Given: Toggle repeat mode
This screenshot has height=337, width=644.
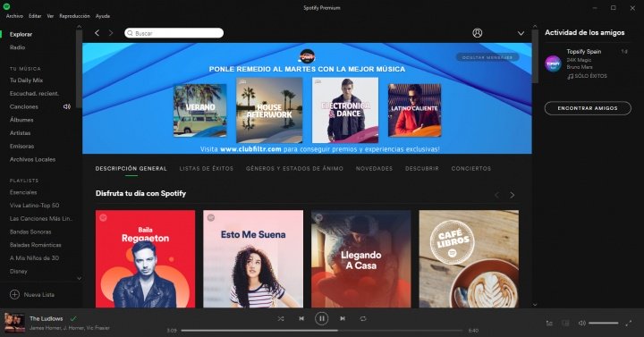Looking at the screenshot, I should tap(363, 318).
